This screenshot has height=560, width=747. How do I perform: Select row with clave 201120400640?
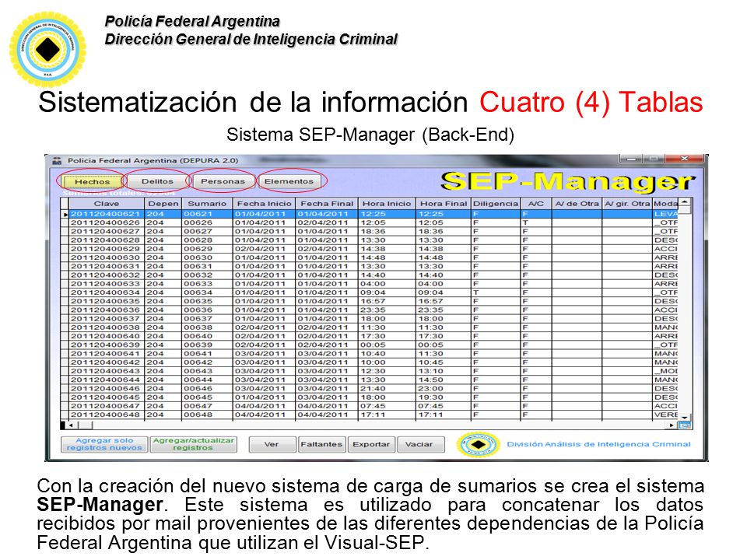click(370, 336)
